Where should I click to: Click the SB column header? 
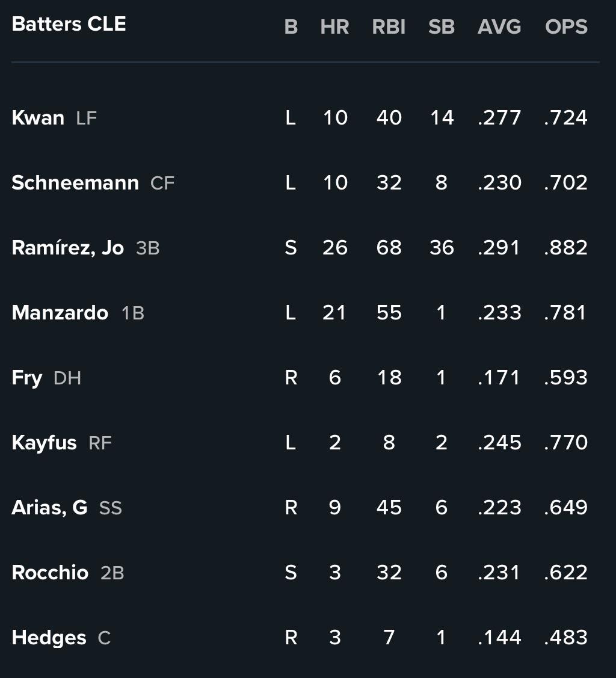[442, 27]
